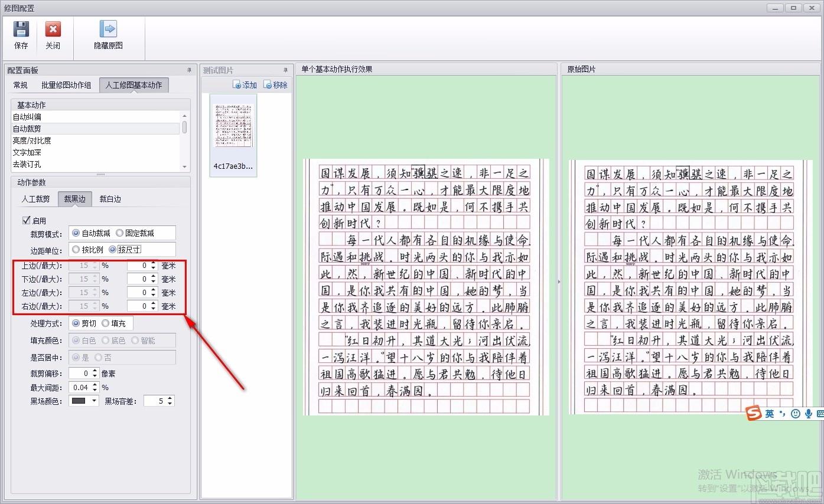Select 文字加深 in the basic actions list
The height and width of the screenshot is (504, 824).
tap(95, 152)
